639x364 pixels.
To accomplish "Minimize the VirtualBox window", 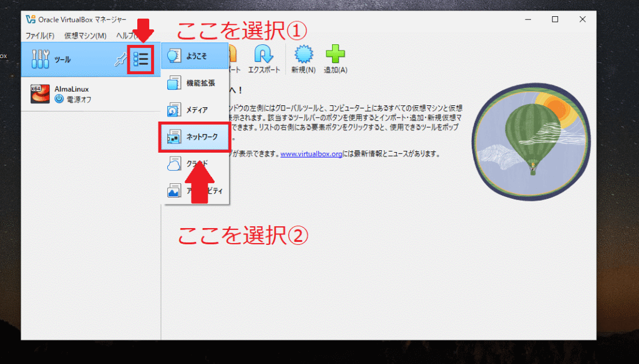I will coord(528,19).
